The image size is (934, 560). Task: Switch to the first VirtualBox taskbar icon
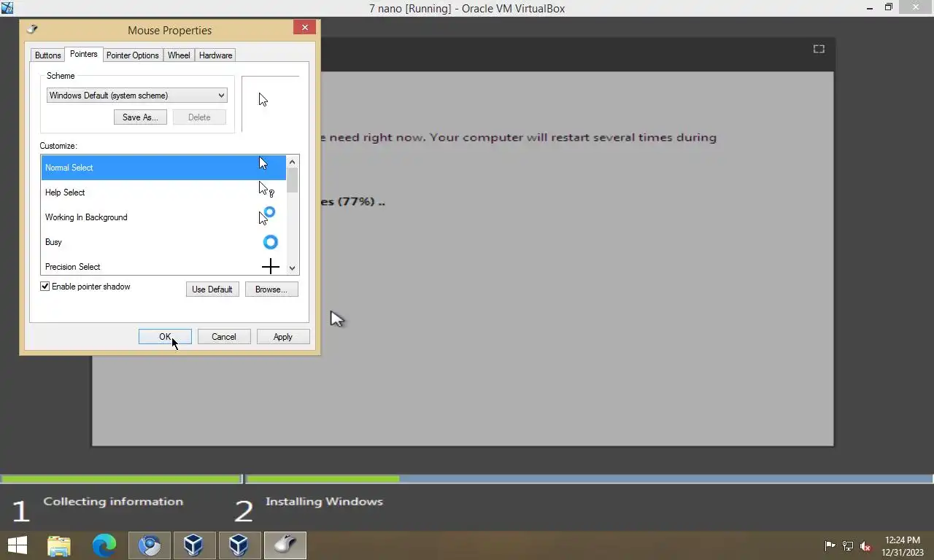pos(194,545)
